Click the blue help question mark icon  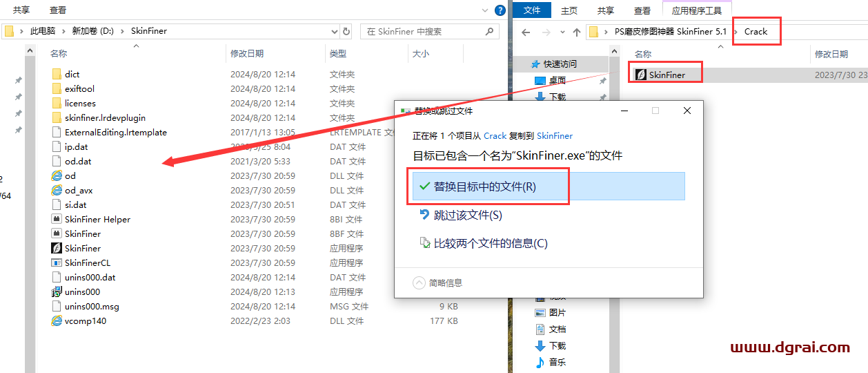coord(500,10)
